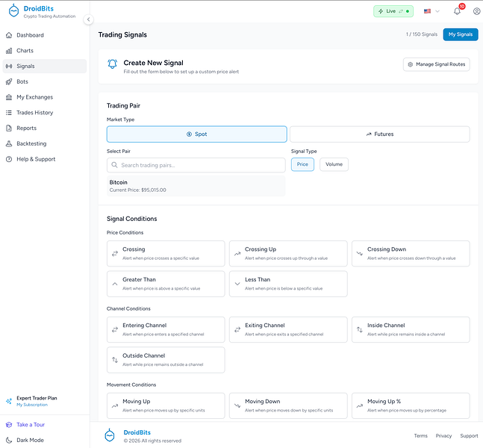The height and width of the screenshot is (448, 483).
Task: Navigate to Backtesting
Action: pyautogui.click(x=45, y=143)
